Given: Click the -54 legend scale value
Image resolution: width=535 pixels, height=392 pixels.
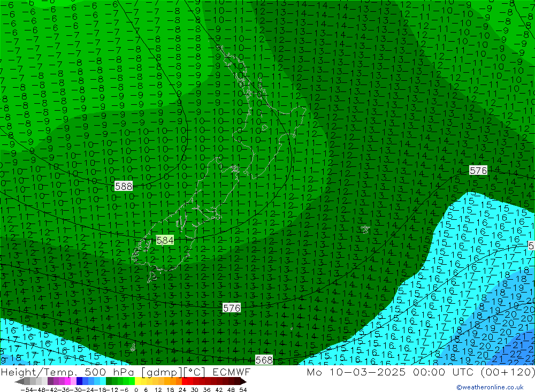Looking at the screenshot, I should click(x=26, y=390).
